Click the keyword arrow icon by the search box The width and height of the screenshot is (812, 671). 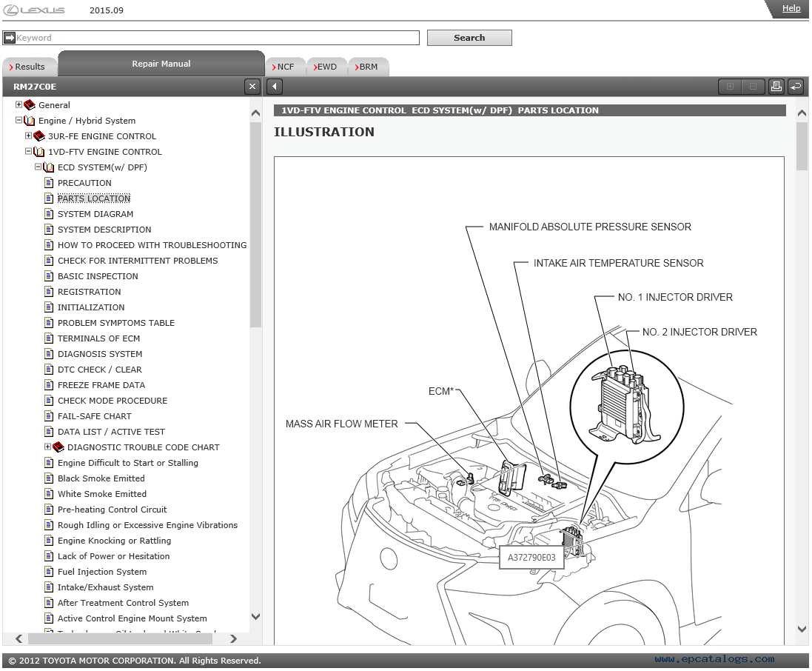(10, 38)
